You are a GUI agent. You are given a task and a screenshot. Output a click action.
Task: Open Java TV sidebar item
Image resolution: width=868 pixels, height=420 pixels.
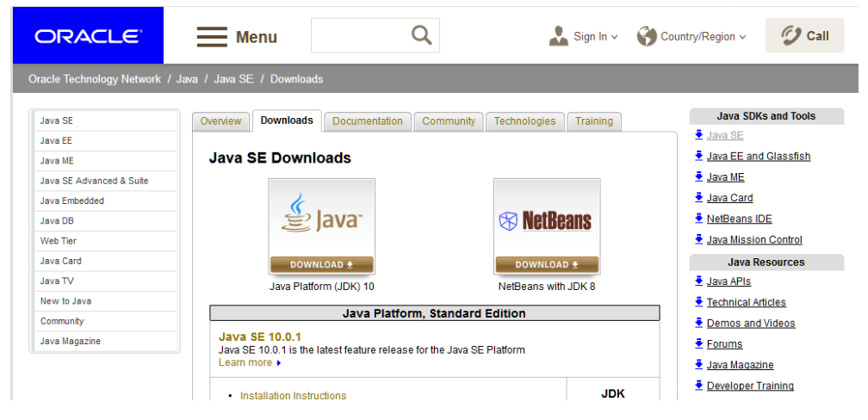click(x=106, y=281)
